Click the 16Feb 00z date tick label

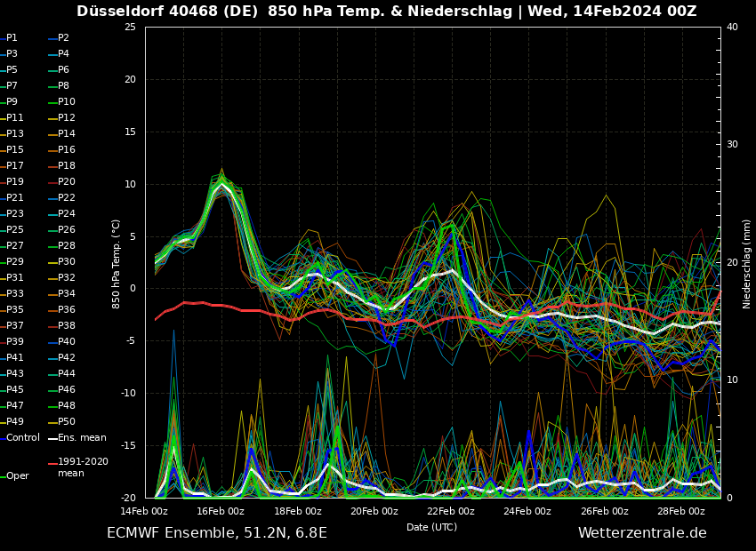(x=221, y=511)
